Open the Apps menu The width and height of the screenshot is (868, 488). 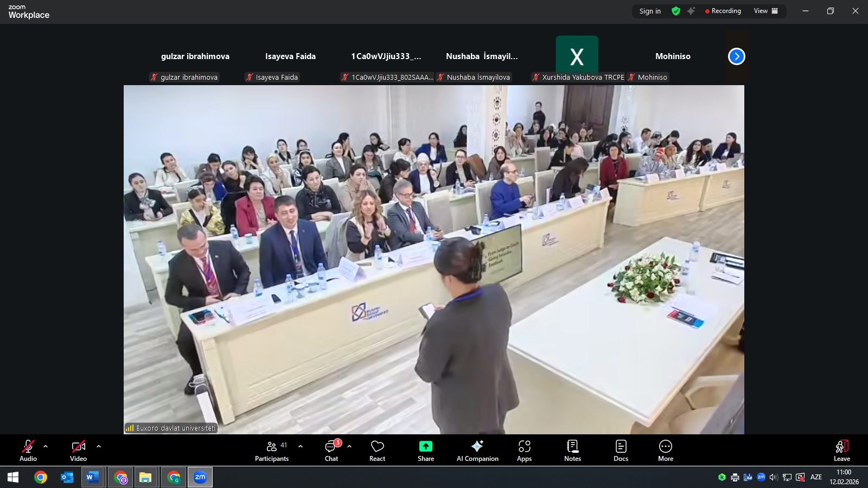(524, 450)
